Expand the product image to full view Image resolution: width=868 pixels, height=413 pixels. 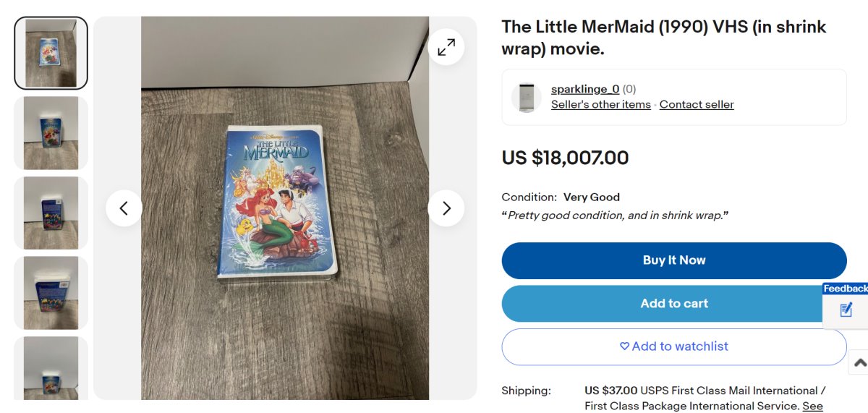[446, 47]
